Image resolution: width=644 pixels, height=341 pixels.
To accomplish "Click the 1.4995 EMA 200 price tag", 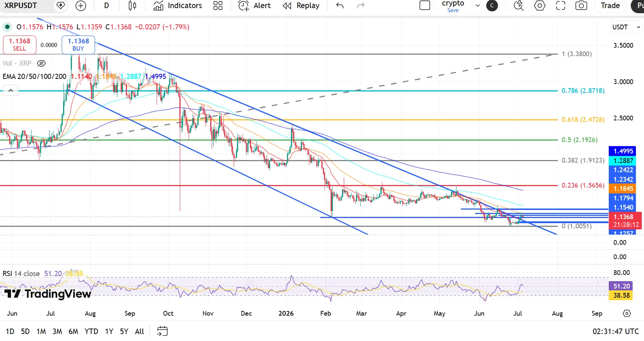I will pyautogui.click(x=622, y=151).
